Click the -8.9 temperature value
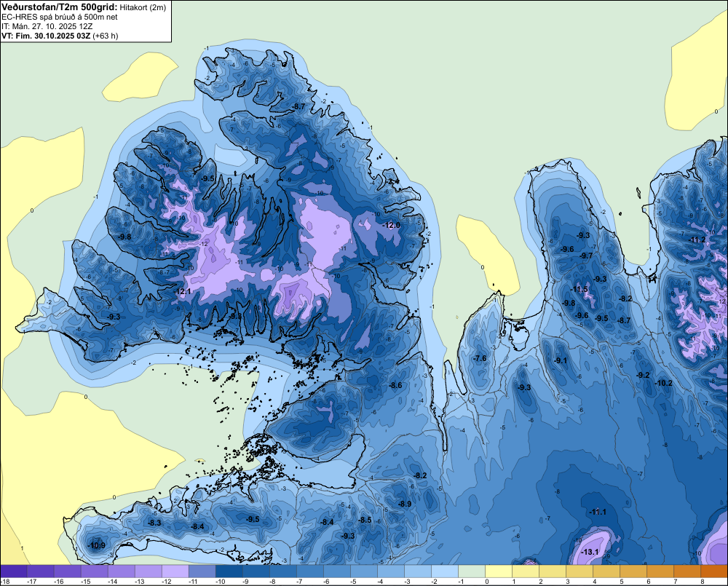The width and height of the screenshot is (728, 586). point(405,504)
